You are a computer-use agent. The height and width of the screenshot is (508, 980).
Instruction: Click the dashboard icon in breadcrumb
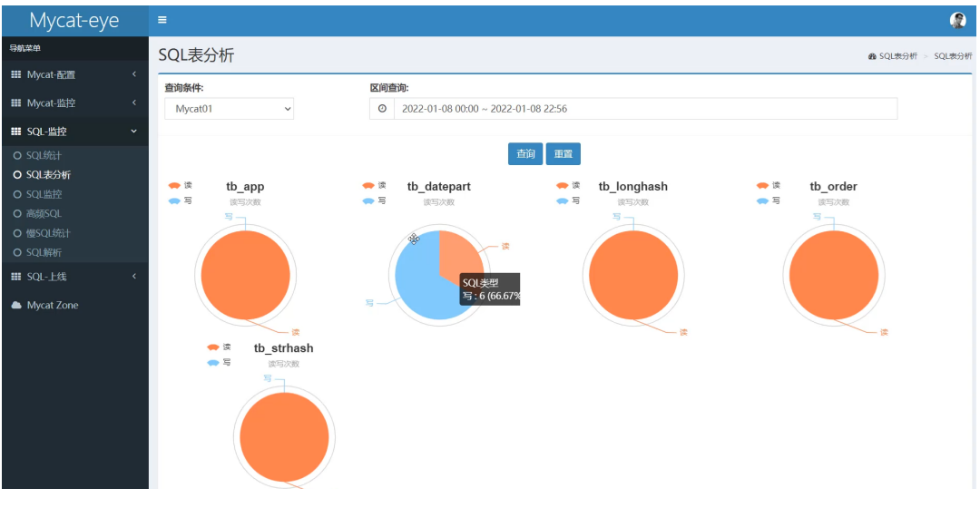(x=872, y=56)
